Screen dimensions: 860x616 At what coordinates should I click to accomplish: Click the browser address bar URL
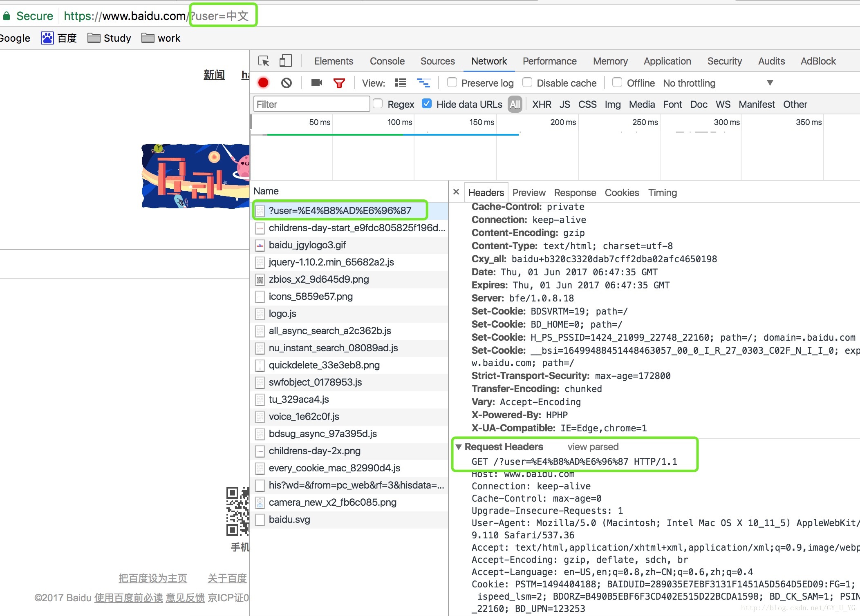click(x=156, y=16)
